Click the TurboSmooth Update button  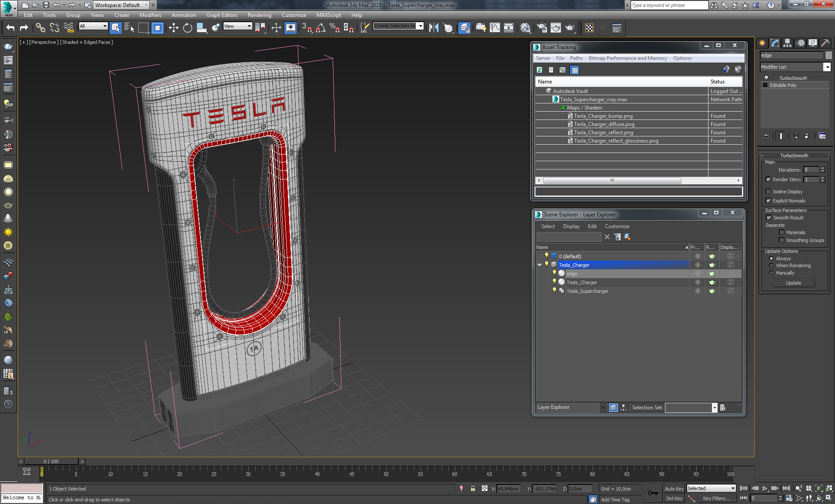click(794, 283)
